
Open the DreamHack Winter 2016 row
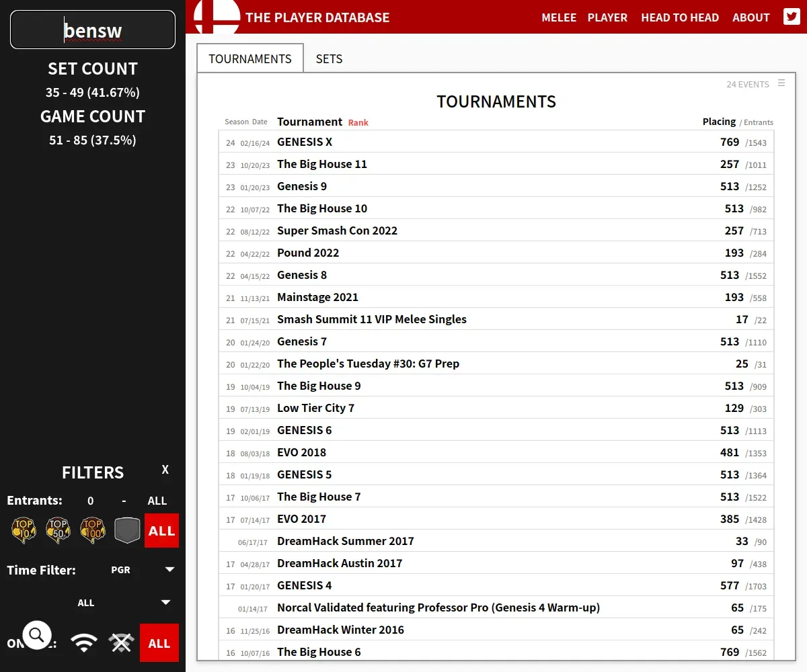pyautogui.click(x=496, y=630)
